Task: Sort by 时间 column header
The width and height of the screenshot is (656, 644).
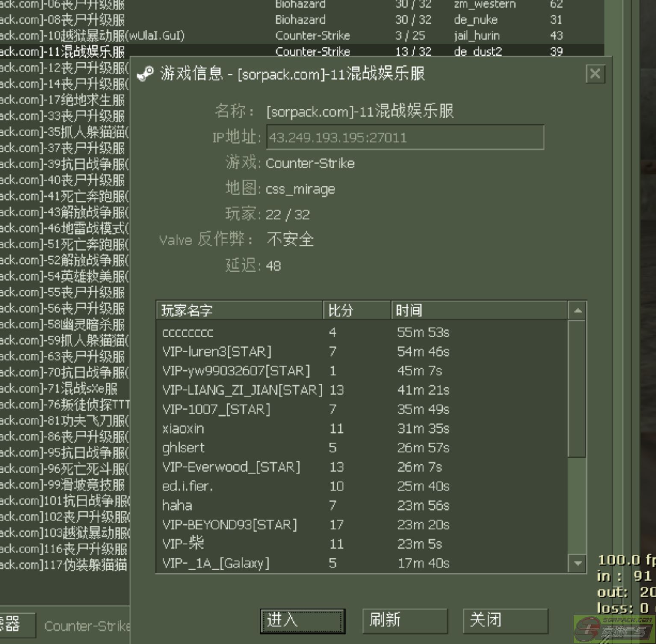Action: 479,310
